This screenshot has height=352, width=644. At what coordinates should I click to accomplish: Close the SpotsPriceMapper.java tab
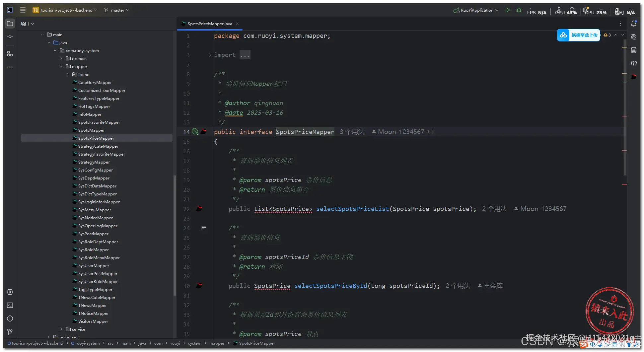[x=237, y=24]
